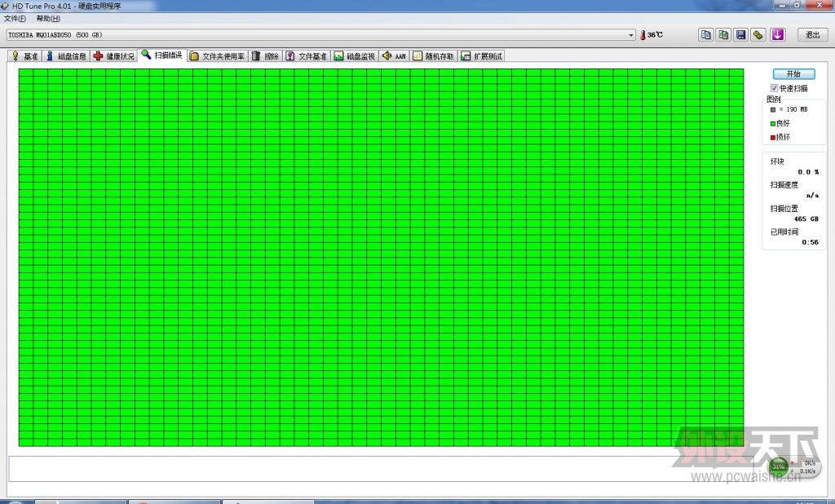Switch to the 基准 benchmark tab
Screen dimensions: 835x504
tap(25, 56)
